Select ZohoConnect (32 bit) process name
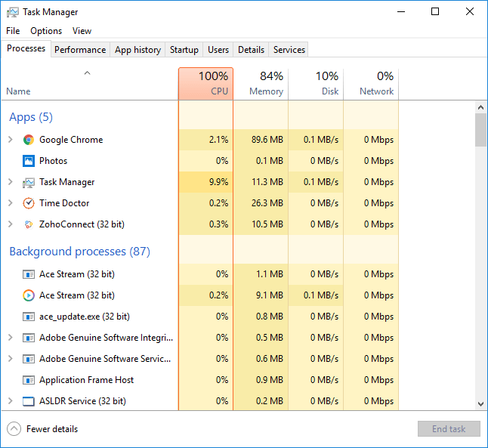 [82, 224]
